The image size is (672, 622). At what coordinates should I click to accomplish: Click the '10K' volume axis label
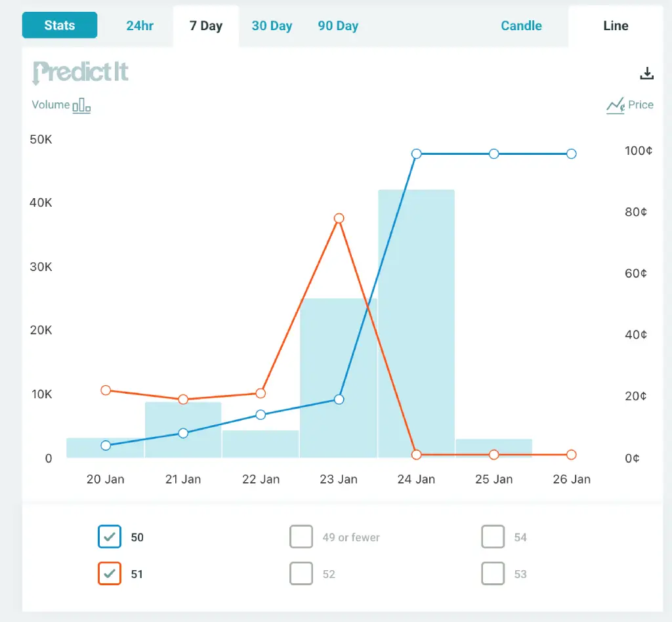point(41,394)
